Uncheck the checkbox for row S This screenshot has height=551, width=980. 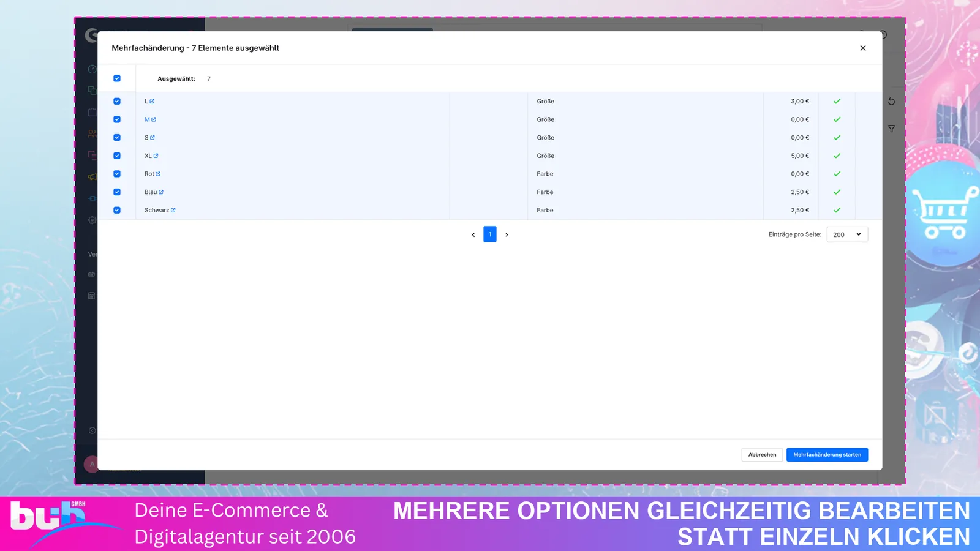(117, 138)
